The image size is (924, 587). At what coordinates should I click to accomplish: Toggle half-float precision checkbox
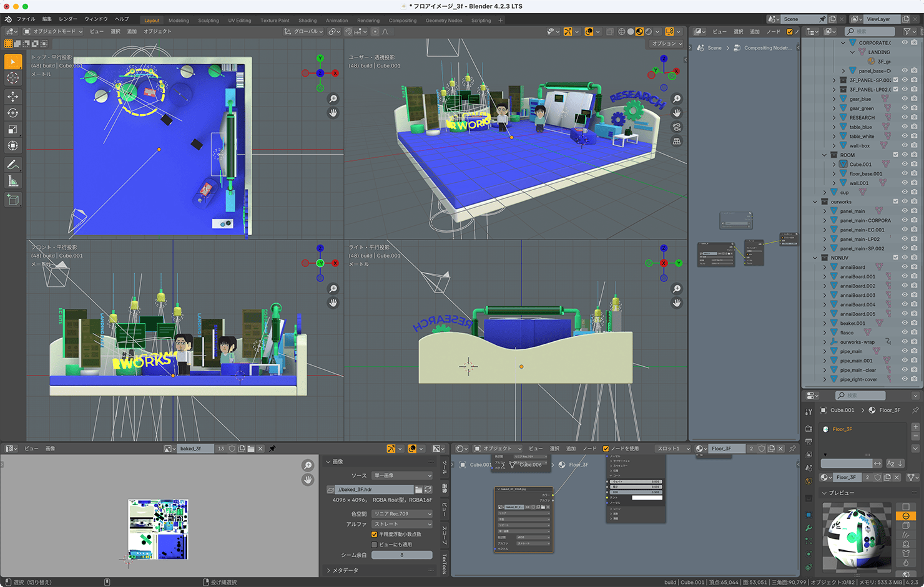[375, 535]
